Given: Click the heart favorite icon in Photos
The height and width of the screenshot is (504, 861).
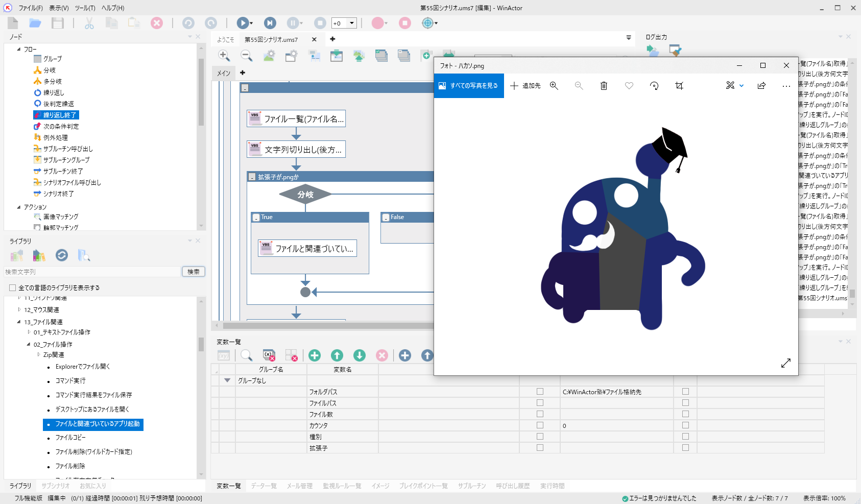Looking at the screenshot, I should (629, 86).
